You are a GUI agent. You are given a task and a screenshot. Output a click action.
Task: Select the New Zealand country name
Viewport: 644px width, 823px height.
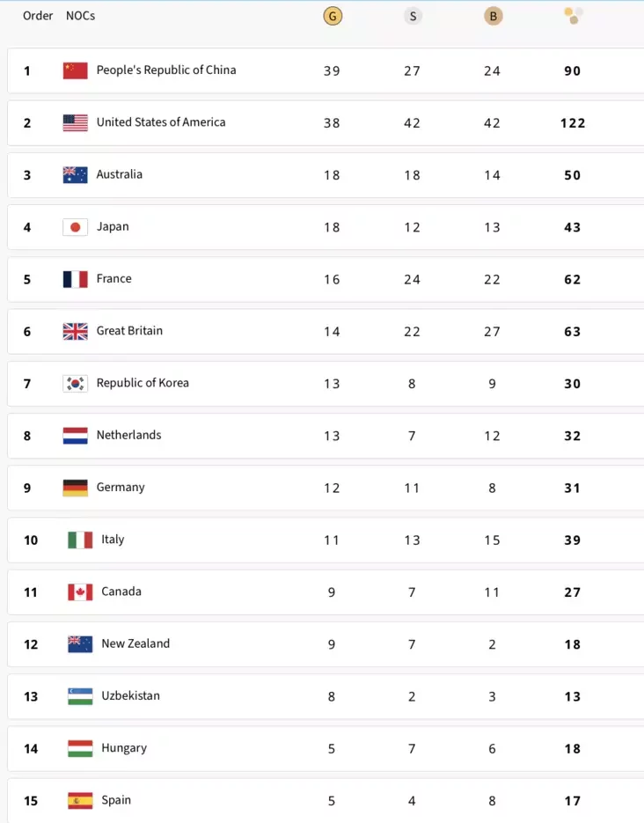pos(135,643)
